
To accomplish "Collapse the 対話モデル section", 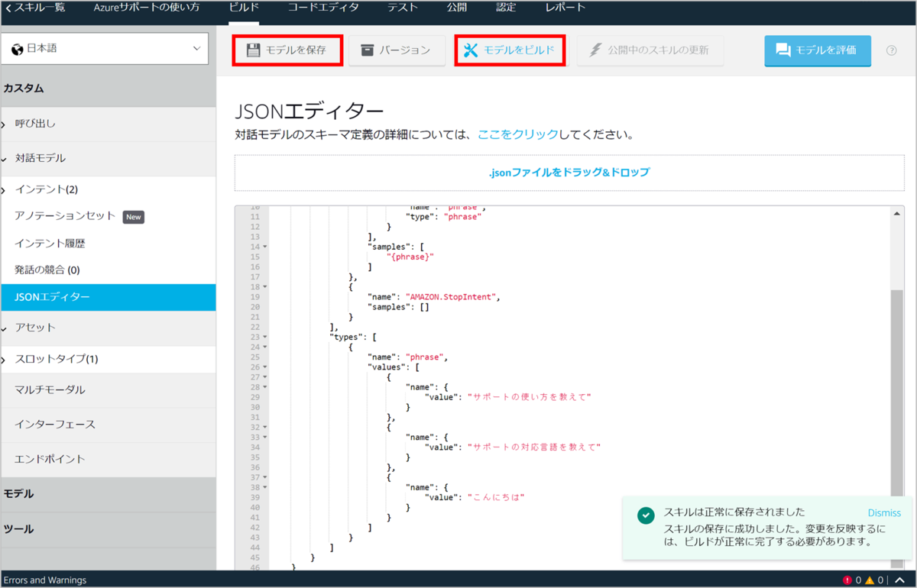I will (4, 159).
